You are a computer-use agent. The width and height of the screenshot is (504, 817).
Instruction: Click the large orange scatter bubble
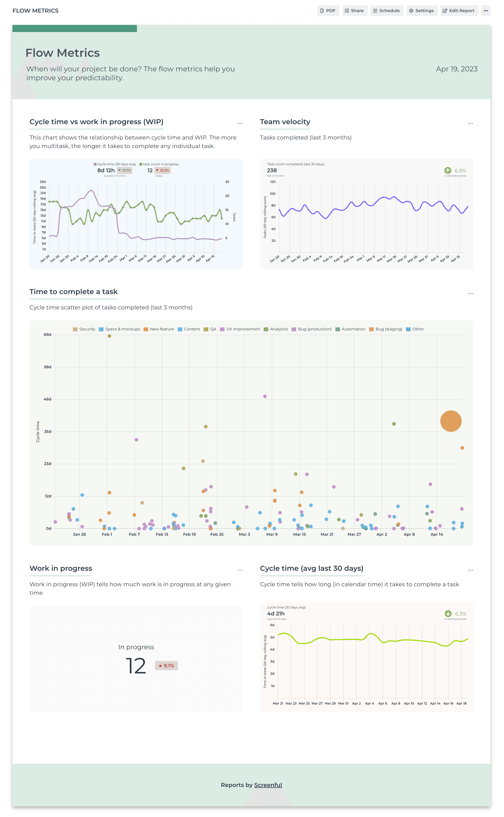point(451,421)
